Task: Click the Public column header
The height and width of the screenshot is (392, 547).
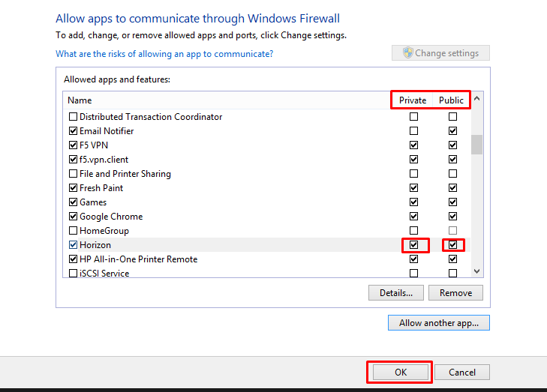Action: click(452, 100)
